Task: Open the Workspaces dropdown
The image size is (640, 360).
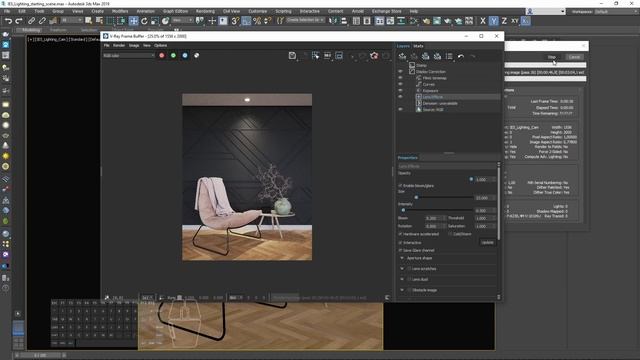Action: (616, 12)
